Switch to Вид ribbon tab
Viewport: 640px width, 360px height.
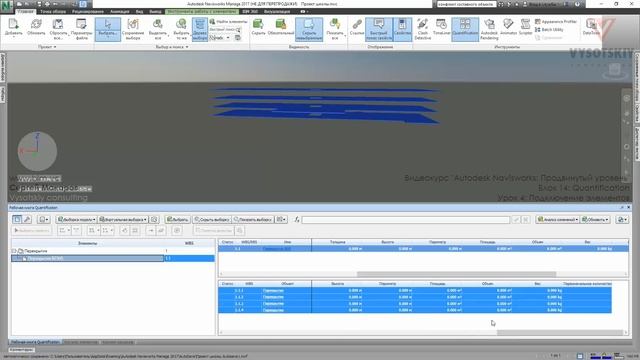click(x=139, y=11)
